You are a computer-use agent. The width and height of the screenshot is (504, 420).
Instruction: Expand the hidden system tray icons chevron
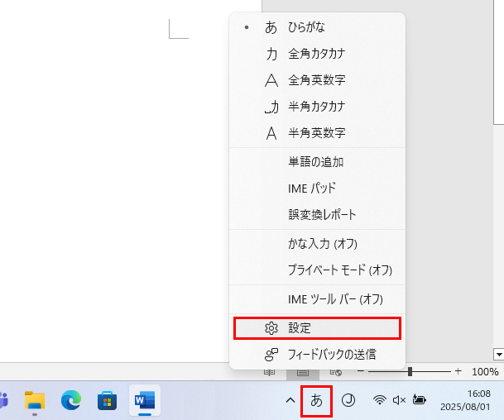290,401
